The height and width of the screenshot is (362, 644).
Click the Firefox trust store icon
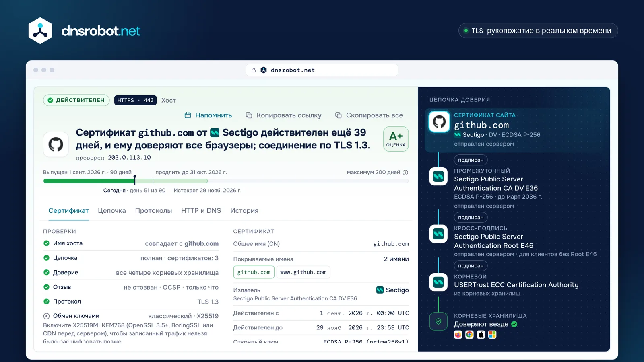pyautogui.click(x=458, y=335)
